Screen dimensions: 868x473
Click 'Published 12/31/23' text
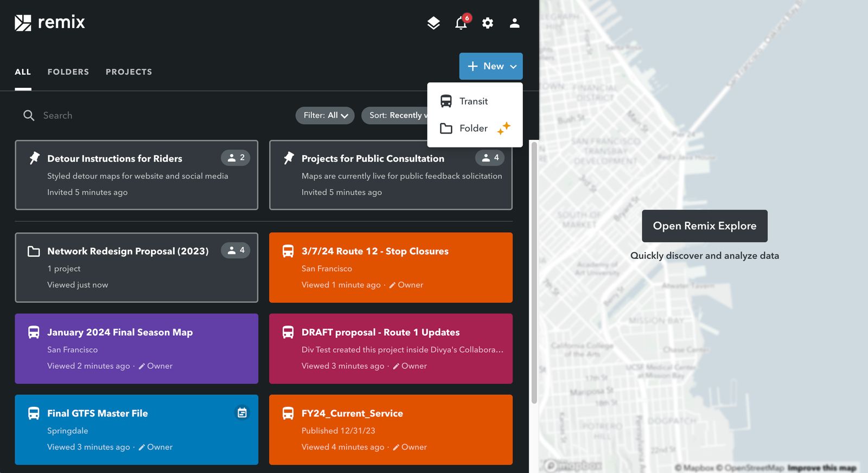coord(339,431)
